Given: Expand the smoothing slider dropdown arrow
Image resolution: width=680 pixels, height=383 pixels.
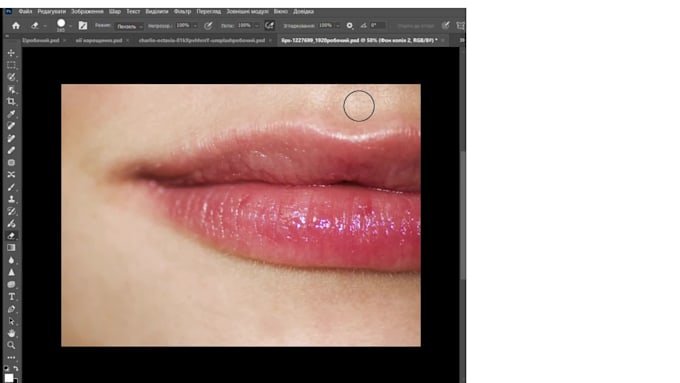Looking at the screenshot, I should [x=337, y=26].
